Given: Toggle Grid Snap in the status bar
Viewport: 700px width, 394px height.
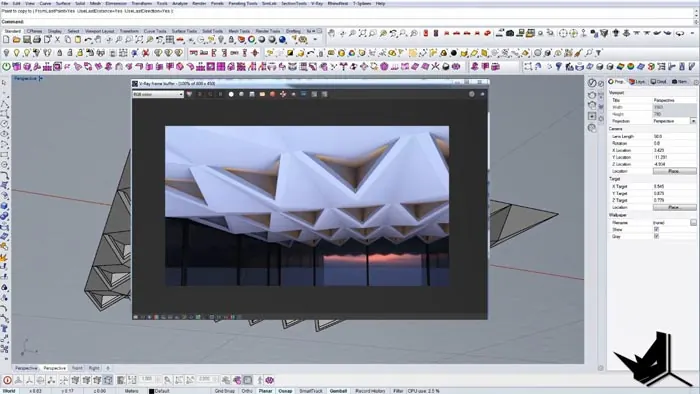Looking at the screenshot, I should pos(225,391).
